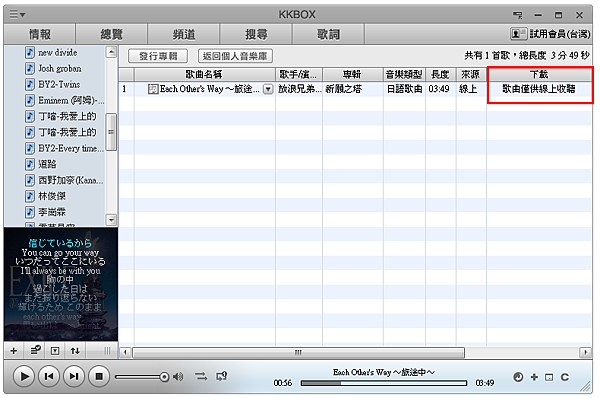600x398 pixels.
Task: Click horizontal scrollbar right arrow
Action: pos(585,352)
